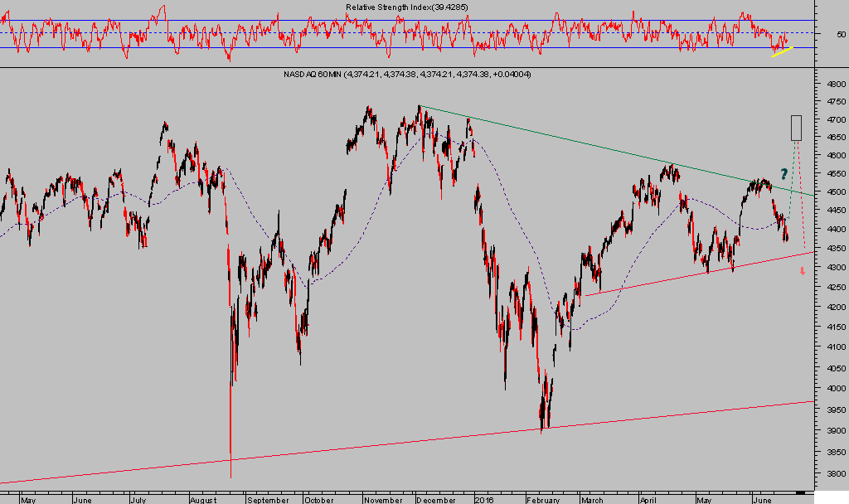Click the small red down arrow marker
The height and width of the screenshot is (504, 849).
coord(803,272)
